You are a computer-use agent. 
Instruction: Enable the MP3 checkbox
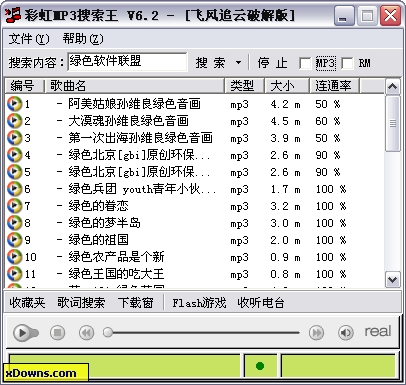(305, 63)
